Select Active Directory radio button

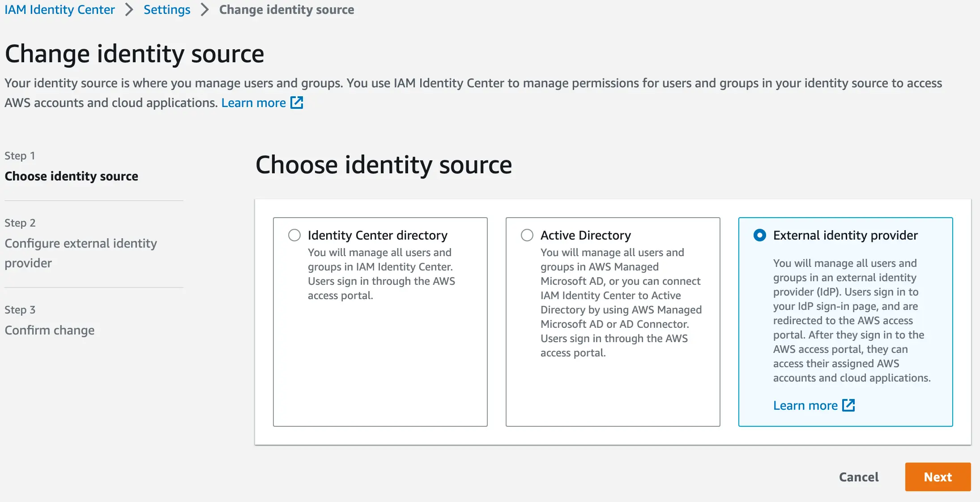click(x=527, y=235)
